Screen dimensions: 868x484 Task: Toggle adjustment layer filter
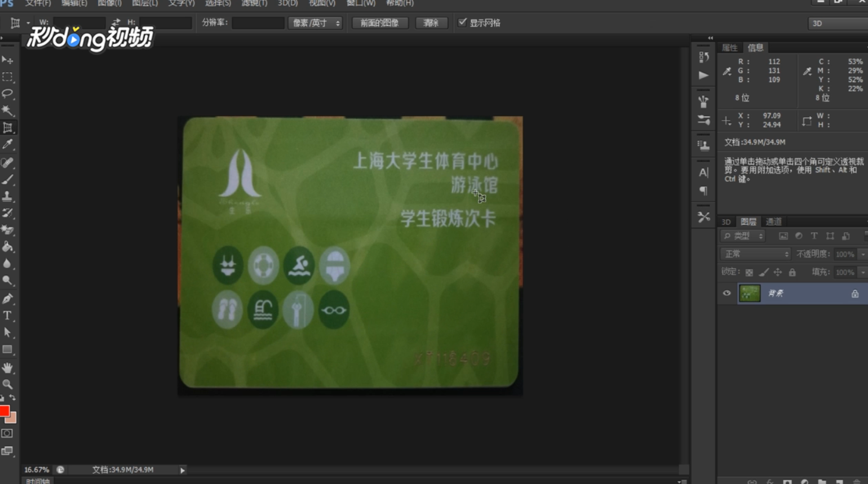click(x=799, y=236)
